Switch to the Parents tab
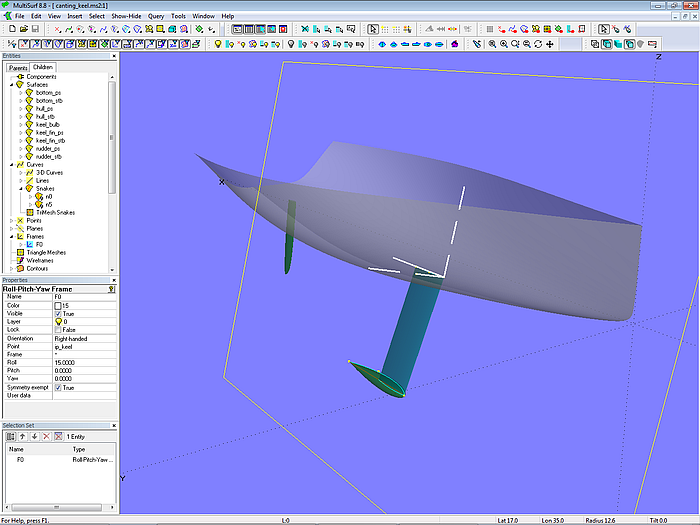This screenshot has width=700, height=525. 19,68
